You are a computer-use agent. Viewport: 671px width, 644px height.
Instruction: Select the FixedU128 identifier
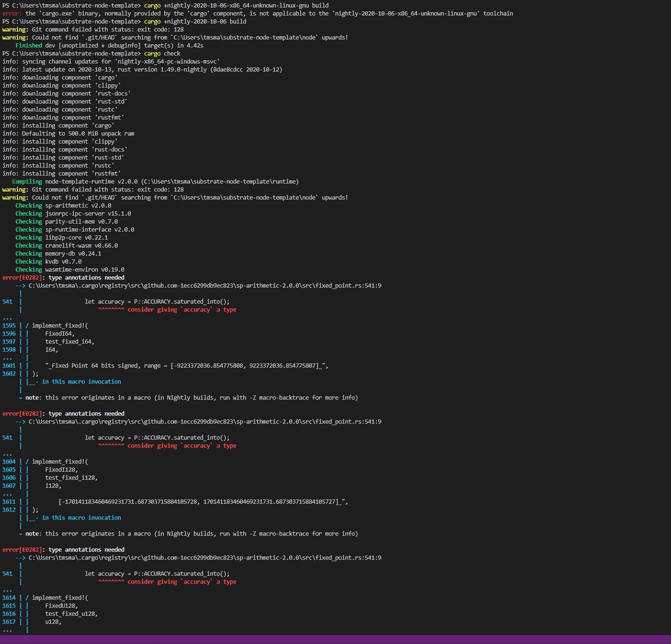pyautogui.click(x=61, y=605)
